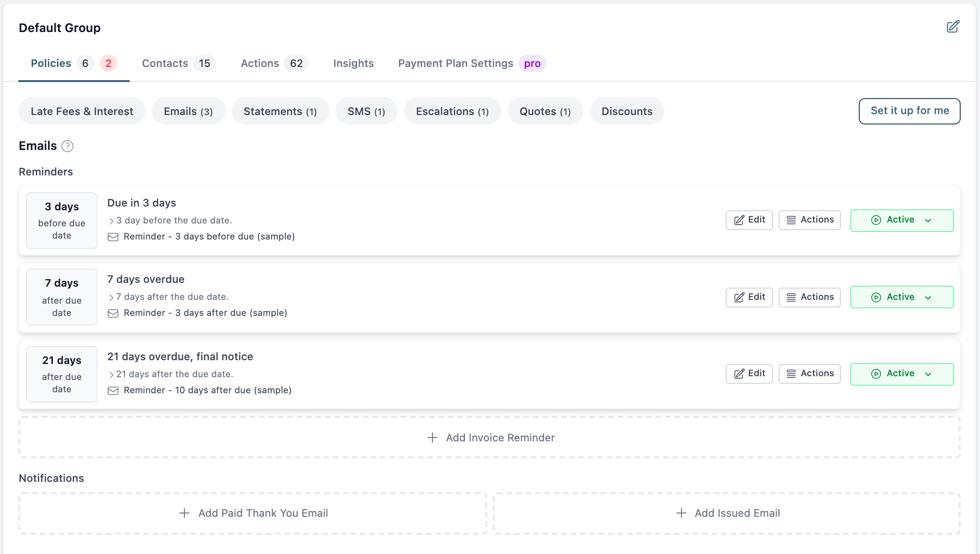Edit the Due in 3 days reminder
This screenshot has width=980, height=554.
[x=749, y=220]
